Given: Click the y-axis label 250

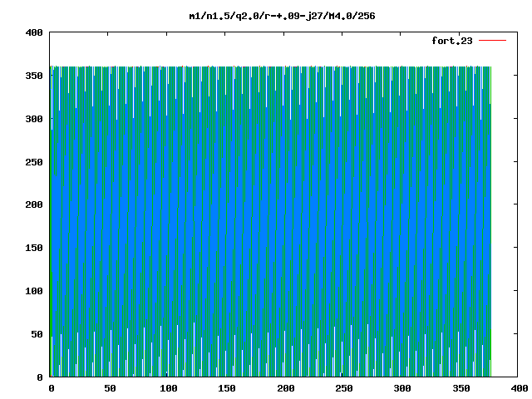Looking at the screenshot, I should (x=34, y=162).
